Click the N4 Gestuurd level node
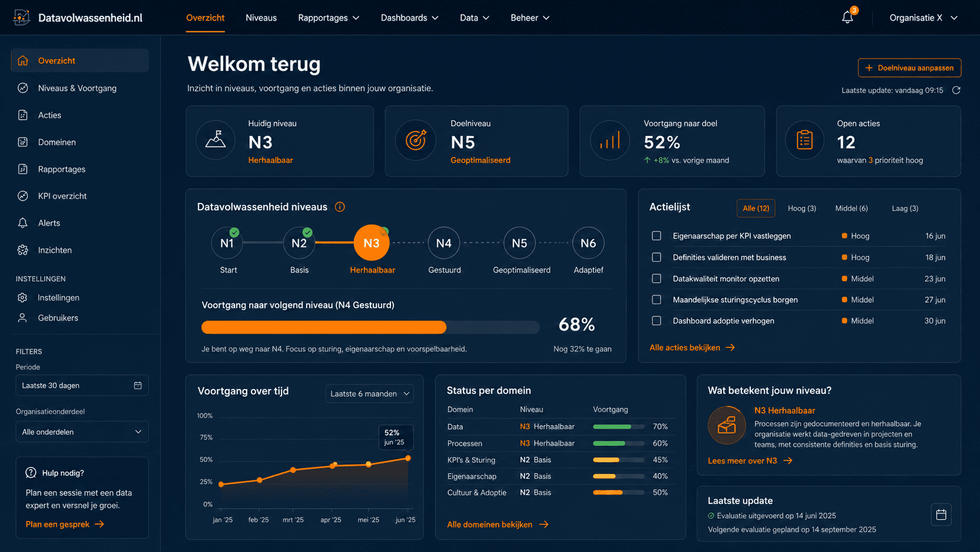This screenshot has width=980, height=552. click(x=444, y=243)
